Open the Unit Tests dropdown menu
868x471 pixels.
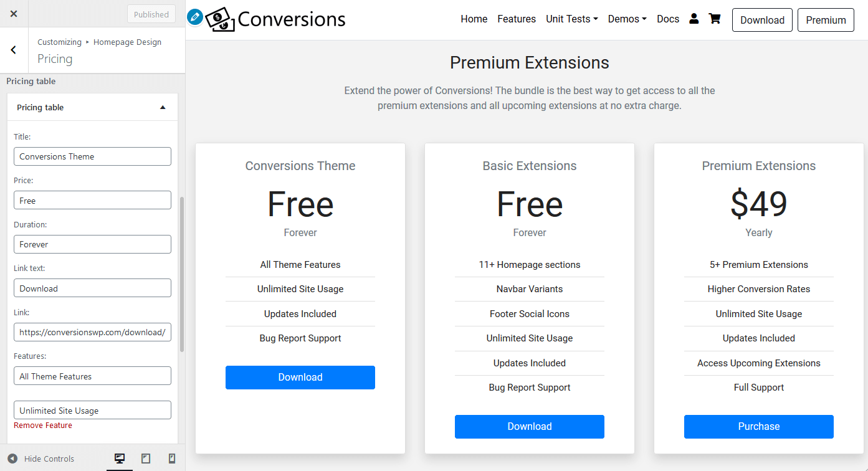pos(572,19)
